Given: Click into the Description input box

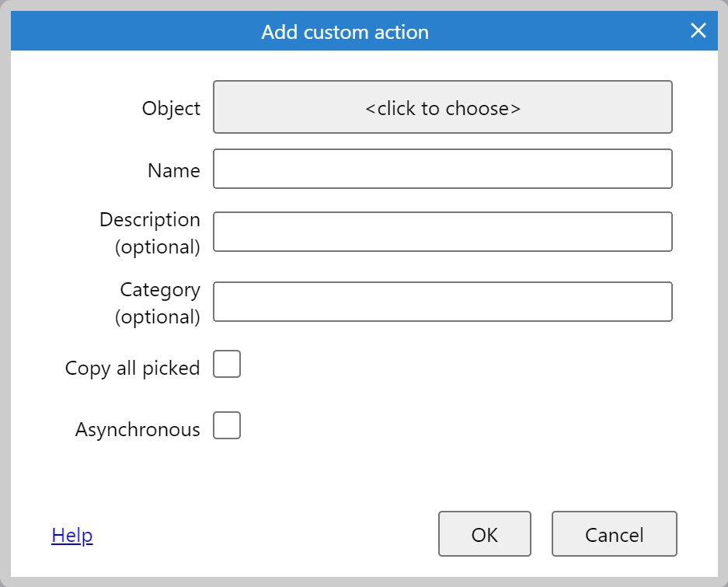Looking at the screenshot, I should pos(442,232).
